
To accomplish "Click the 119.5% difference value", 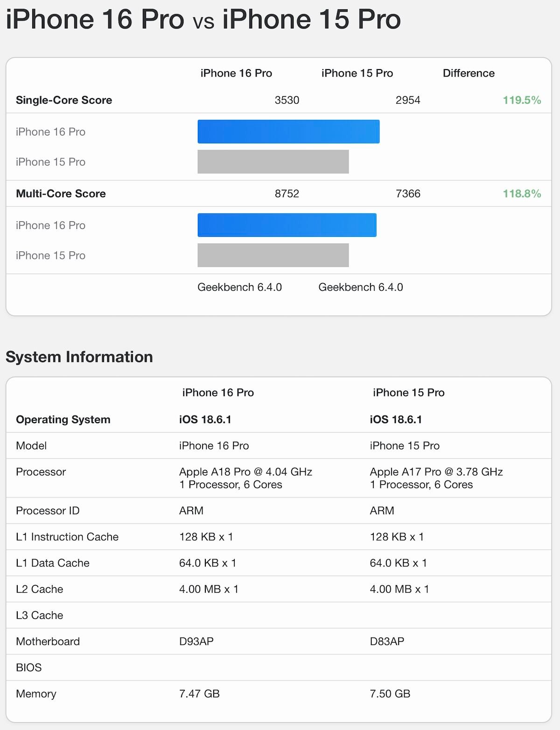I will point(522,100).
